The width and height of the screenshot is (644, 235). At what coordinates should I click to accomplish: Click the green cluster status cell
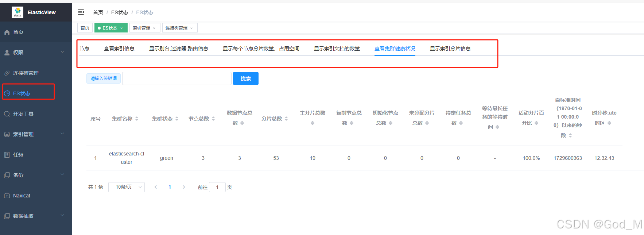click(x=167, y=158)
